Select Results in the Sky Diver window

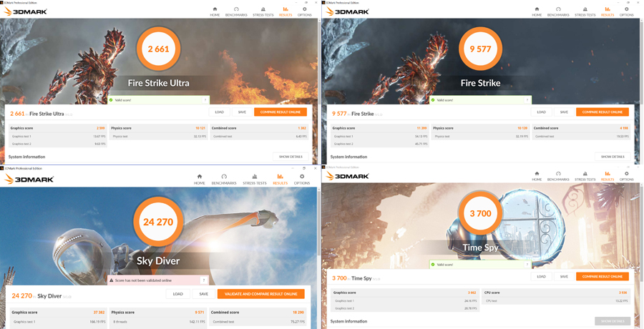tap(280, 179)
